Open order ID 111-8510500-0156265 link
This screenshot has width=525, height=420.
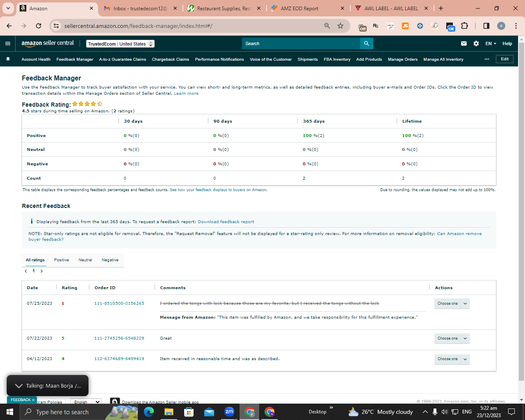(119, 304)
